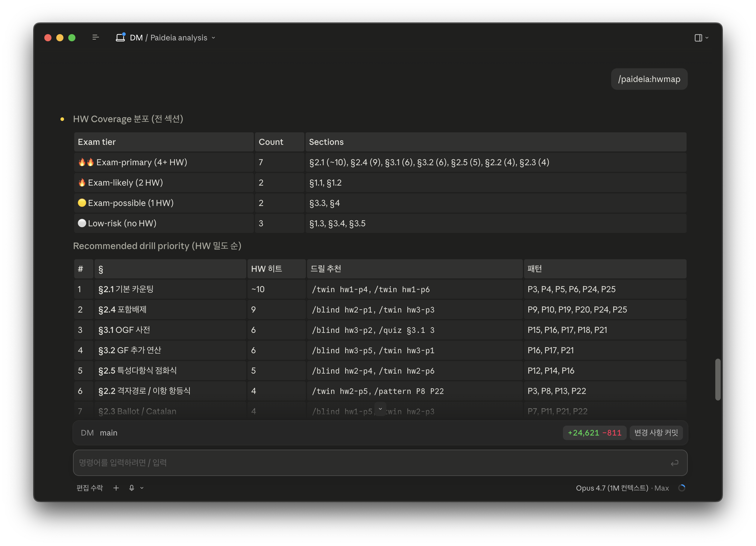756x546 pixels.
Task: Select the §2.4 포함배제 cell
Action: pos(170,309)
